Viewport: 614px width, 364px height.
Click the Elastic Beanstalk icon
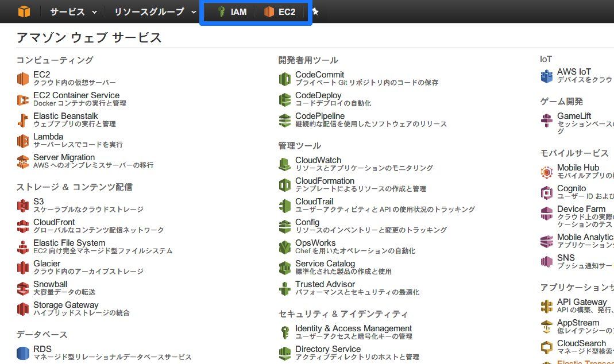click(23, 120)
